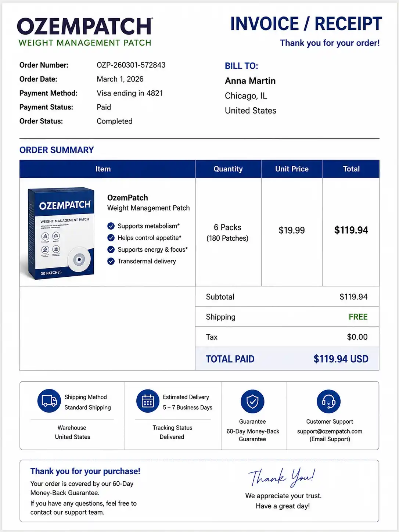Click the 60-Day Money-Back Guarantee text under the shield
Viewport: 399px width, 532px height.
(x=253, y=435)
